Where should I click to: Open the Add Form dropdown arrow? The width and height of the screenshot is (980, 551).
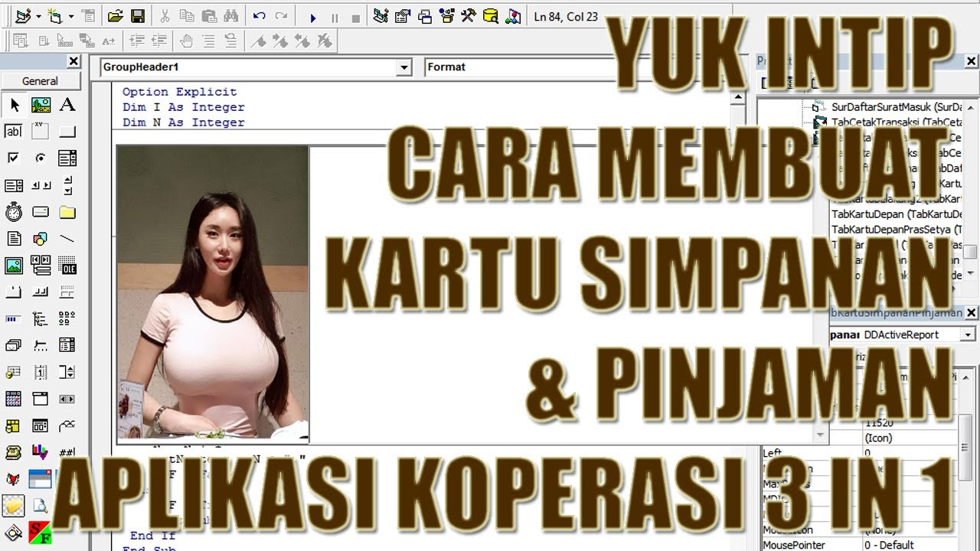[71, 17]
